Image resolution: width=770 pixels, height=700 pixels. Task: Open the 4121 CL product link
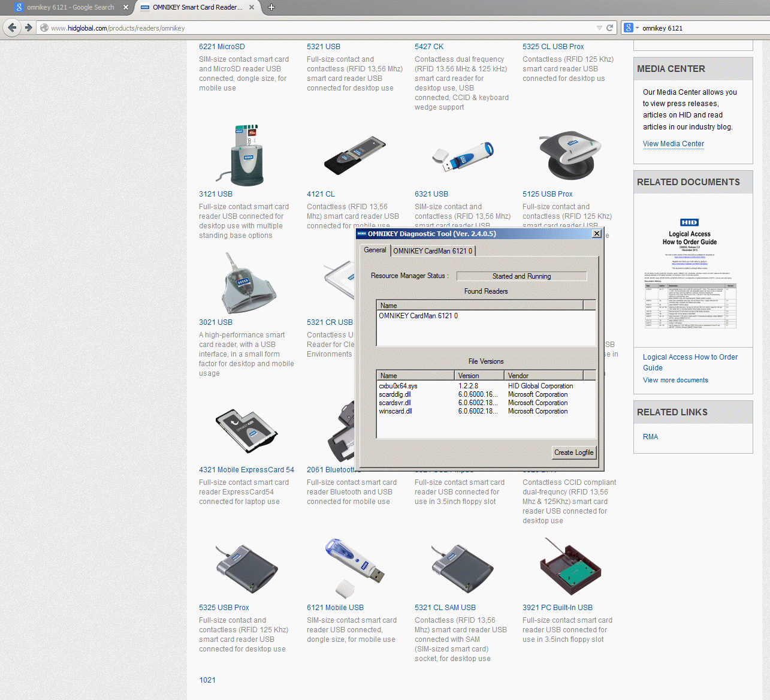[321, 194]
